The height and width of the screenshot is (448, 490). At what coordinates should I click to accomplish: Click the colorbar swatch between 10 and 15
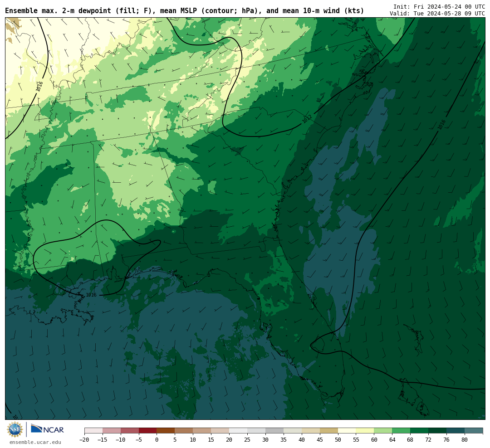coord(202,431)
